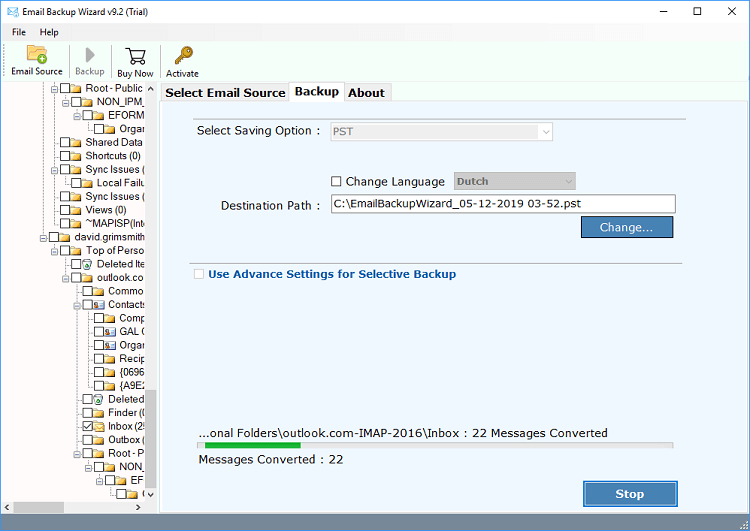Screen dimensions: 750x531
Task: Collapse the Contacts tree node
Action: click(x=77, y=305)
